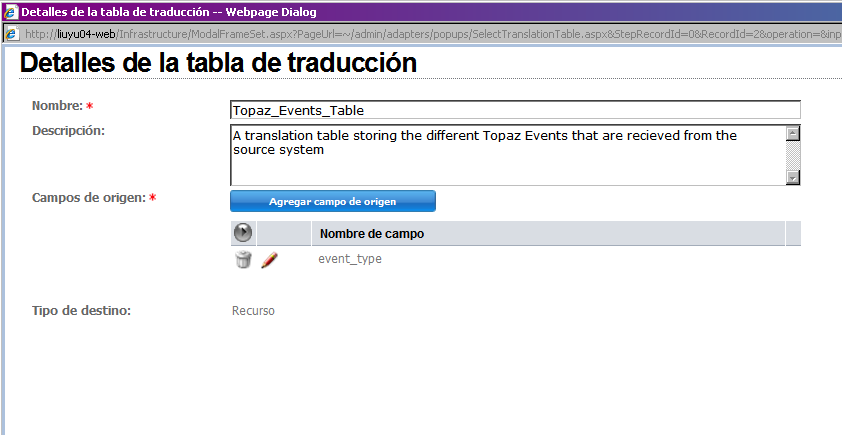Click the description scrollbar down arrow
842x435 pixels.
click(793, 177)
